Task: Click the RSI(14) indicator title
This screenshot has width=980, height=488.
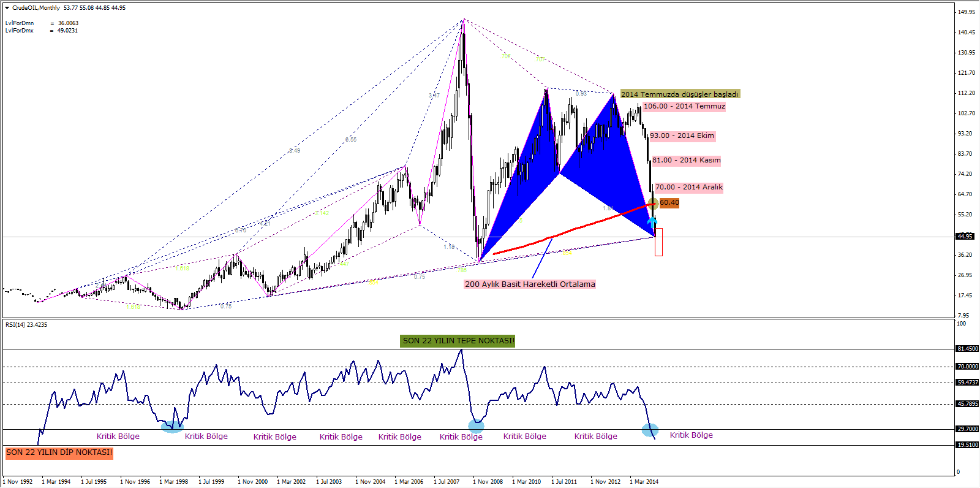Action: [26, 325]
